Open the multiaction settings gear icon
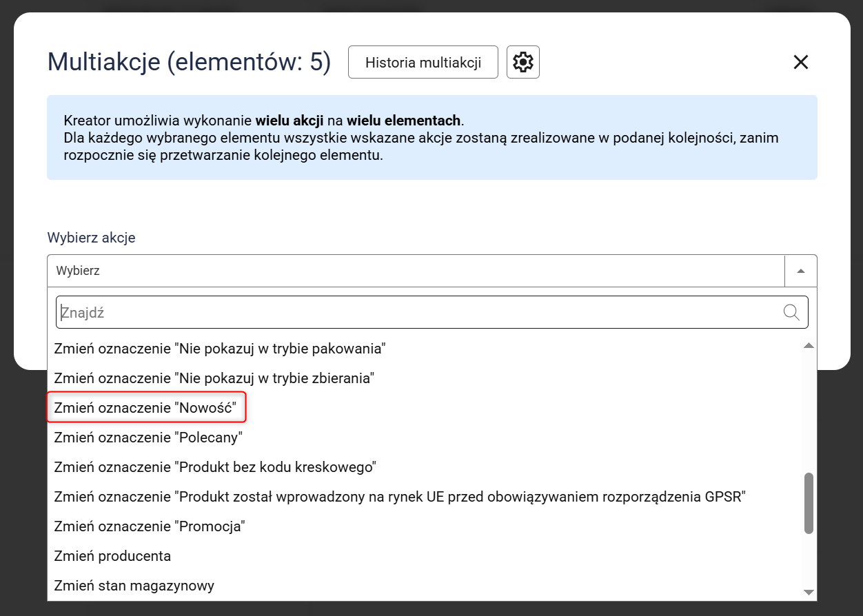The image size is (863, 616). click(x=522, y=63)
